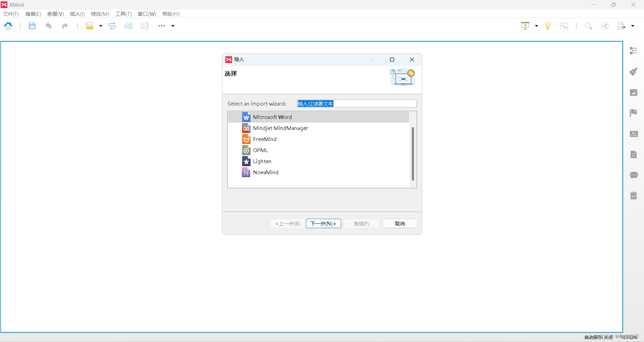Click the insert Topic icon

[90, 26]
